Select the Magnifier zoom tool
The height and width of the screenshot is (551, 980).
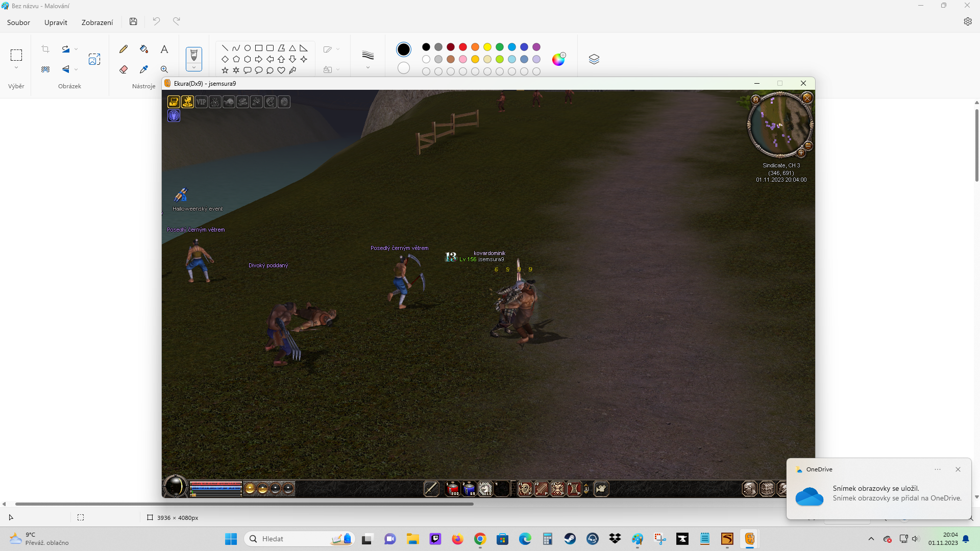click(164, 69)
